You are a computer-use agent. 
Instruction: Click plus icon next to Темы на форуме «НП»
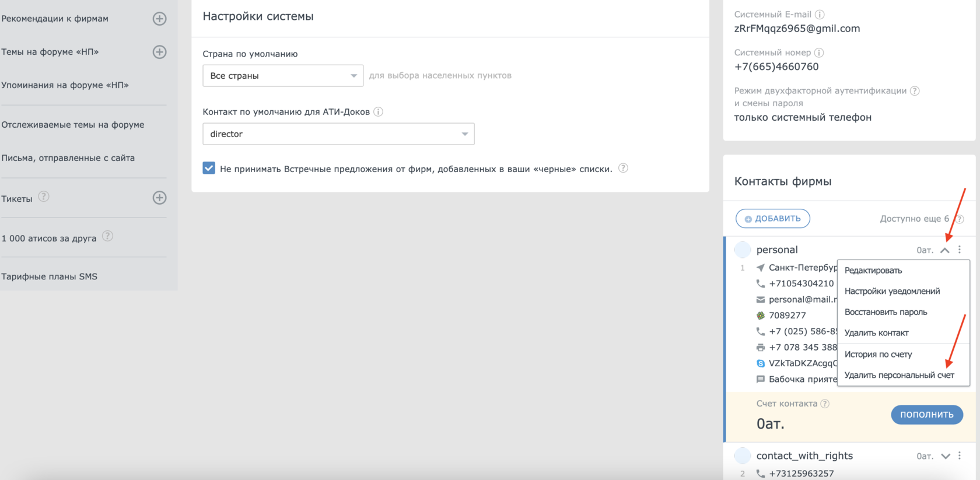click(159, 52)
